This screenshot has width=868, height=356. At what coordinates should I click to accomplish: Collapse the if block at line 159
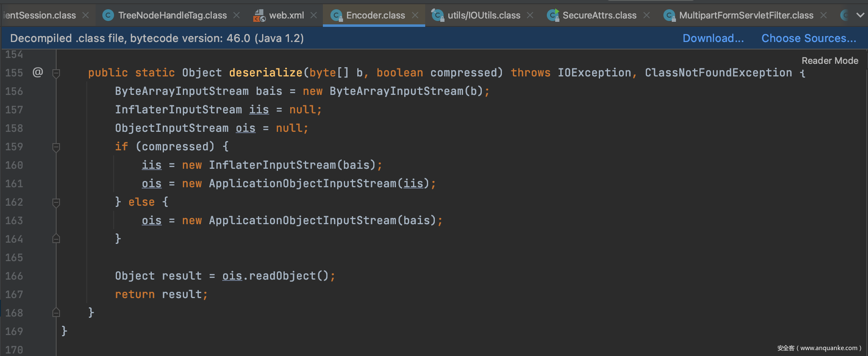[56, 147]
